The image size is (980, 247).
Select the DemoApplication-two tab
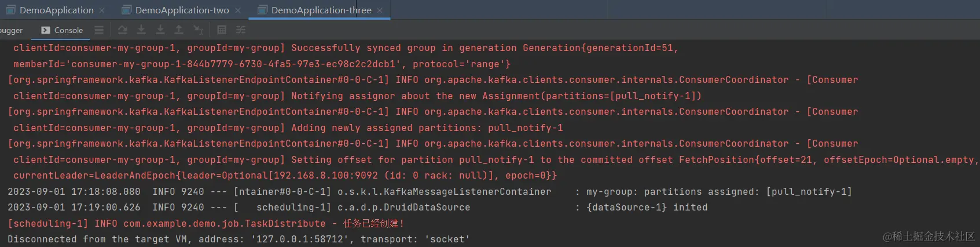pyautogui.click(x=182, y=10)
